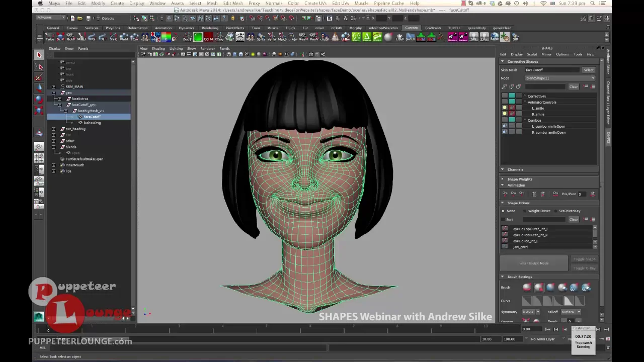Image resolution: width=644 pixels, height=362 pixels.
Task: Go to end of playback range
Action: click(x=606, y=329)
